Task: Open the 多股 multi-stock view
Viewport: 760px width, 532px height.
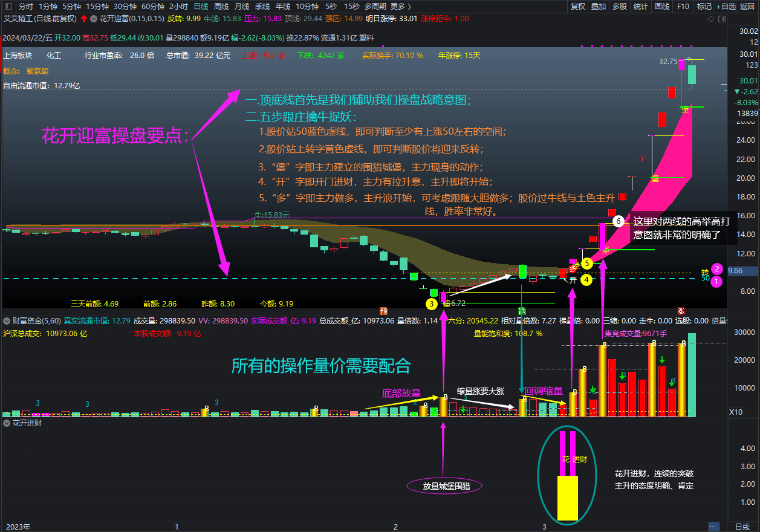Action: coord(619,7)
